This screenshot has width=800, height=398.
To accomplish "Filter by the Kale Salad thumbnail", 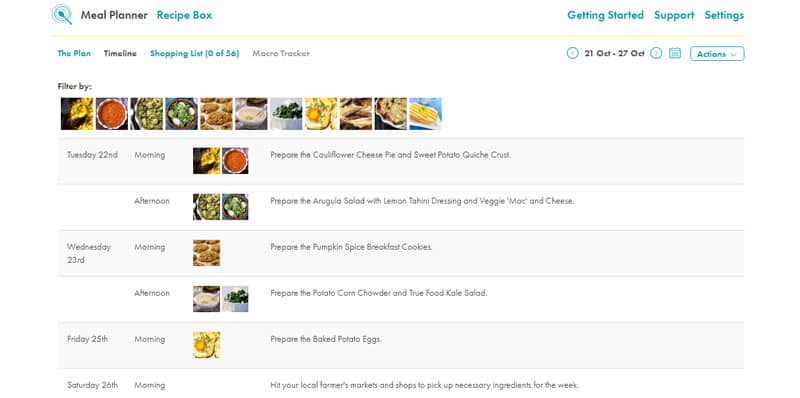I will (286, 114).
